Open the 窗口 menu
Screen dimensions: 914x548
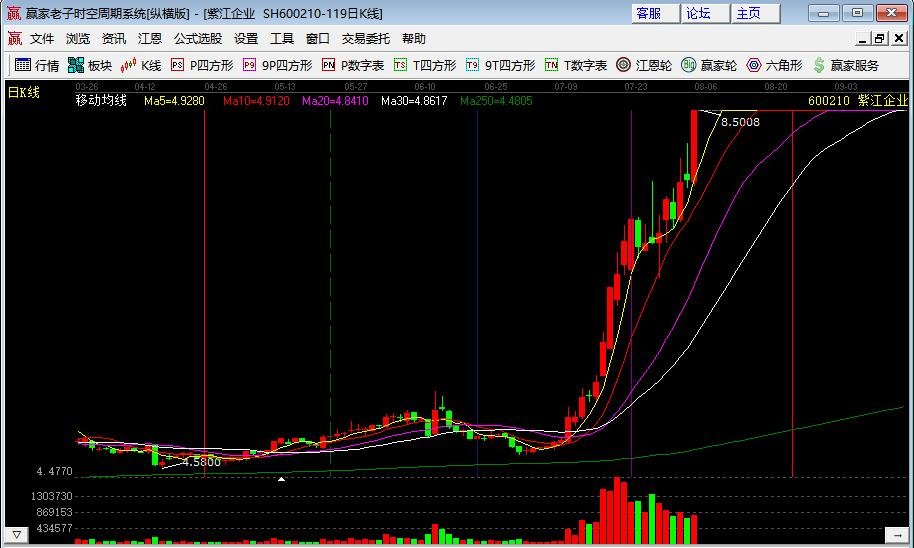pyautogui.click(x=318, y=38)
